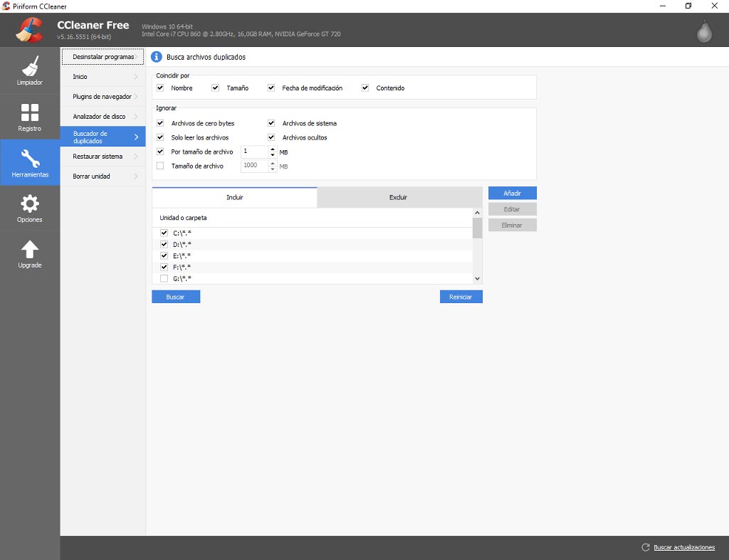
Task: Open the Limpiador broom icon
Action: click(x=30, y=66)
